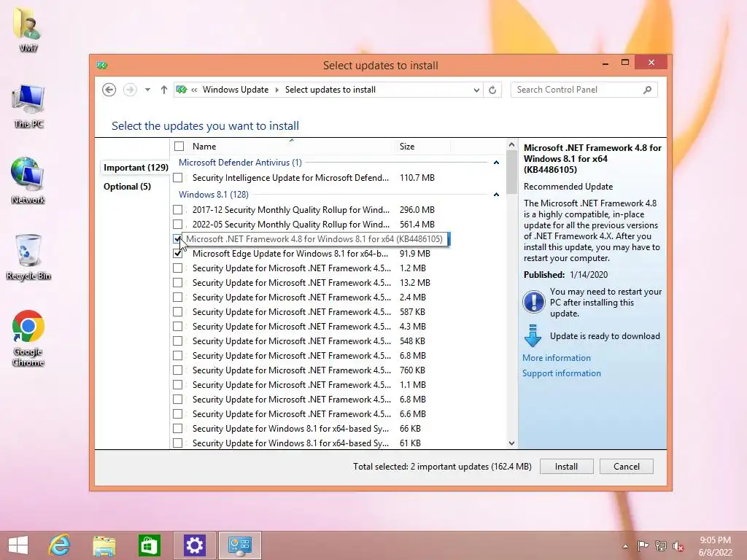The image size is (747, 560).
Task: Click the Microsoft Defender Antivirus (1) header
Action: click(x=240, y=163)
